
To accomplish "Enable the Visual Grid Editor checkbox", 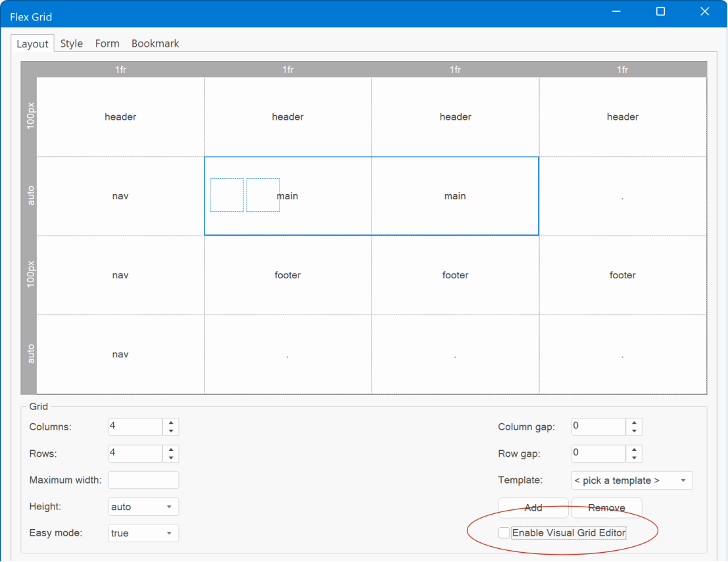I will [x=504, y=533].
